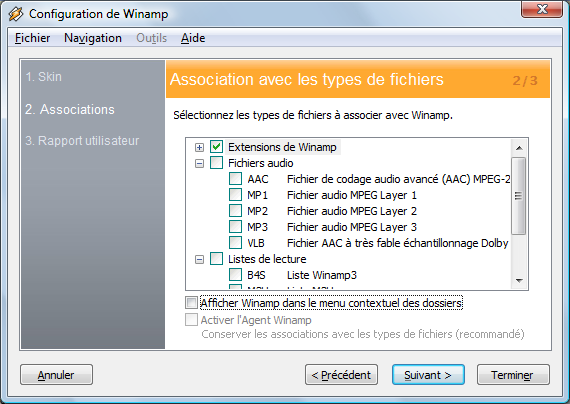
Task: Check the MP3 file type checkbox
Action: coord(236,227)
